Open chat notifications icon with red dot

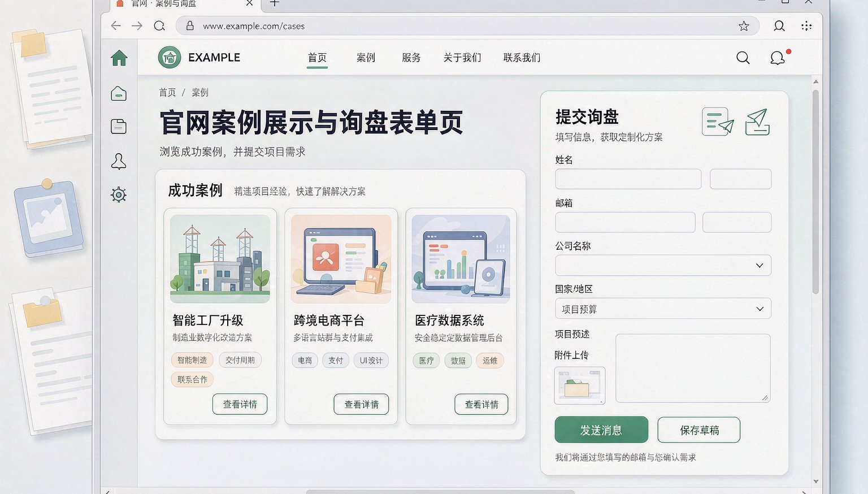[x=778, y=58]
